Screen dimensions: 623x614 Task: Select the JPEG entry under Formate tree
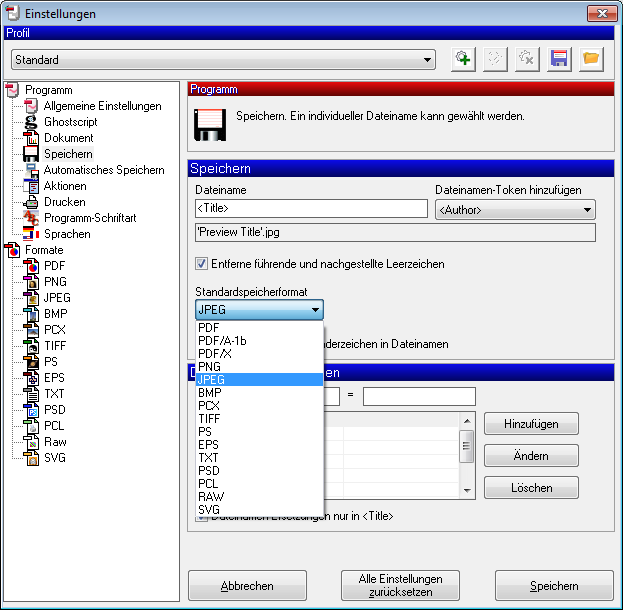pyautogui.click(x=57, y=298)
